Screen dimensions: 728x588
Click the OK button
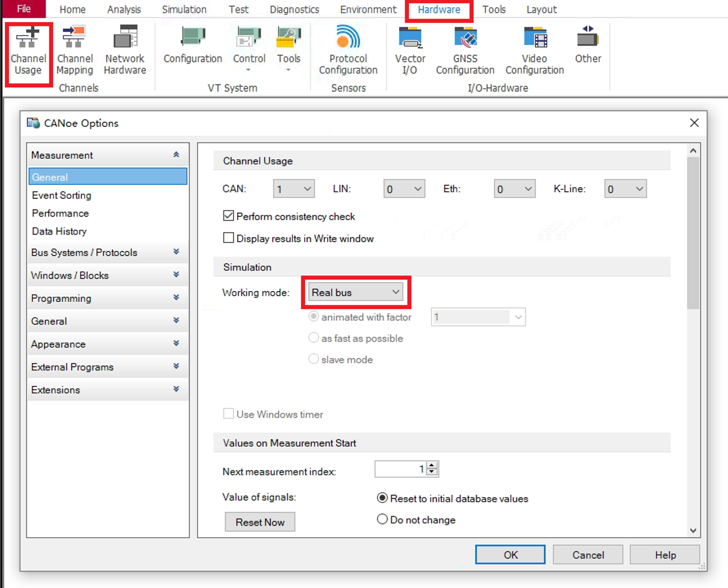pos(510,555)
